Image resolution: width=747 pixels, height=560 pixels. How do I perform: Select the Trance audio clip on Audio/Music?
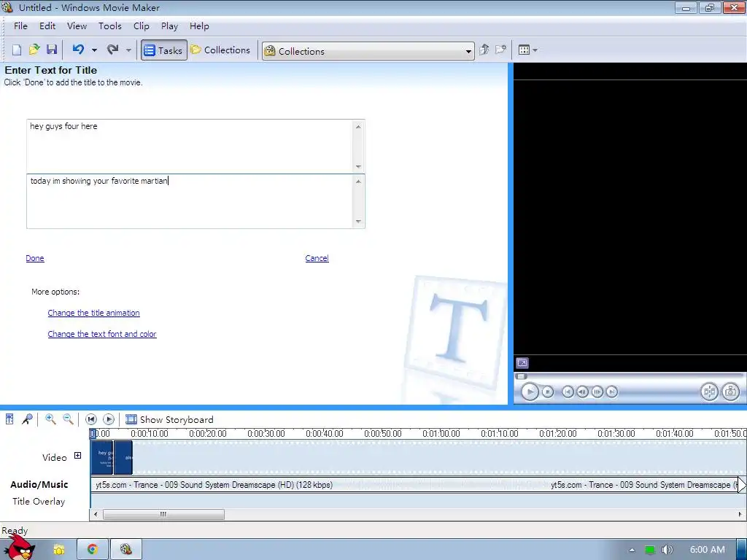coord(414,485)
